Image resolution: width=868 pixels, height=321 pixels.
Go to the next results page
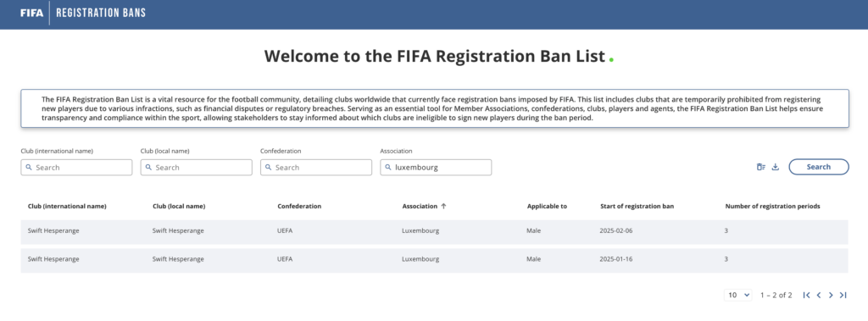[831, 295]
